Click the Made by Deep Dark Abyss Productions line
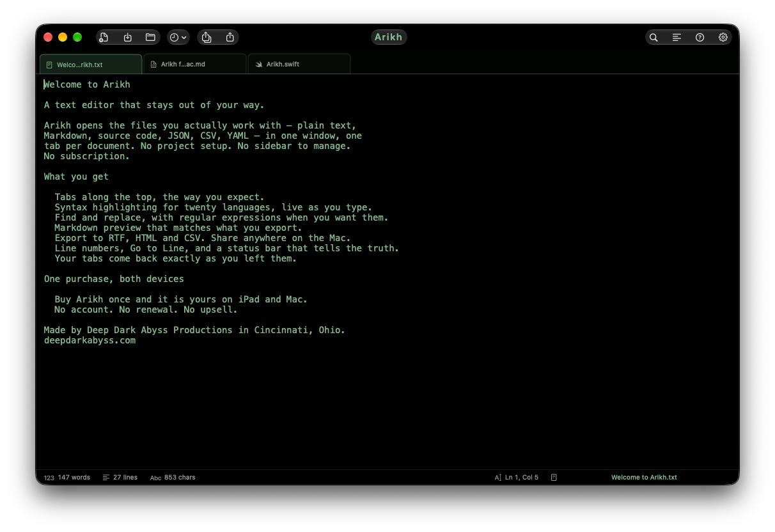 [194, 330]
